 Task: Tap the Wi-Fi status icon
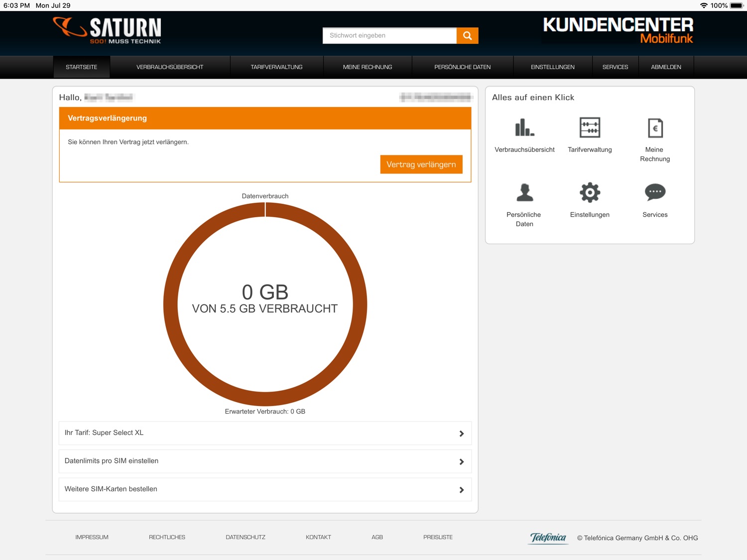coord(704,5)
